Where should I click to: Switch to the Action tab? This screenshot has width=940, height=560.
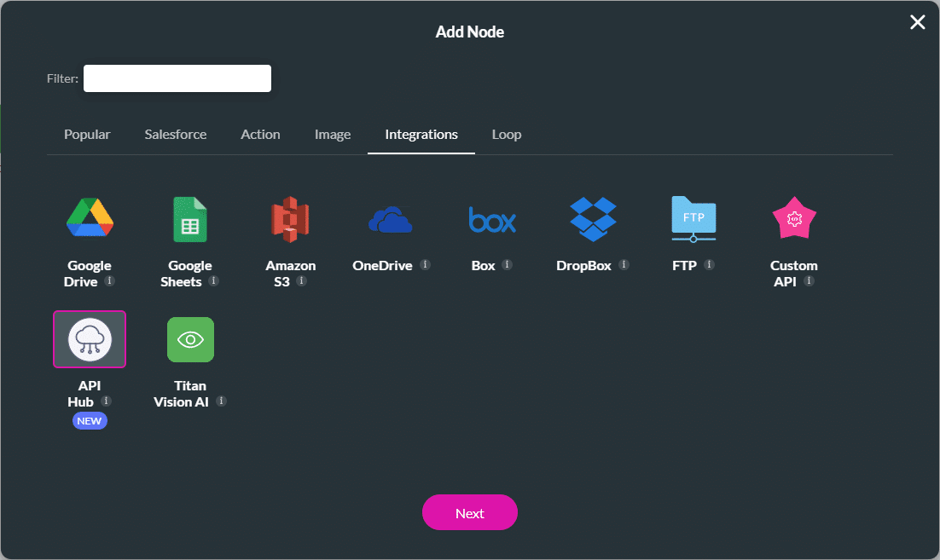coord(260,134)
